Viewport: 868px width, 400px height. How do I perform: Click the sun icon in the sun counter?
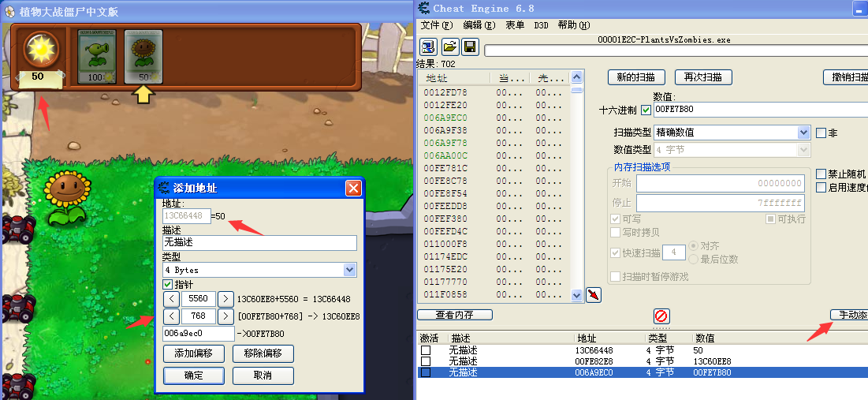point(40,50)
